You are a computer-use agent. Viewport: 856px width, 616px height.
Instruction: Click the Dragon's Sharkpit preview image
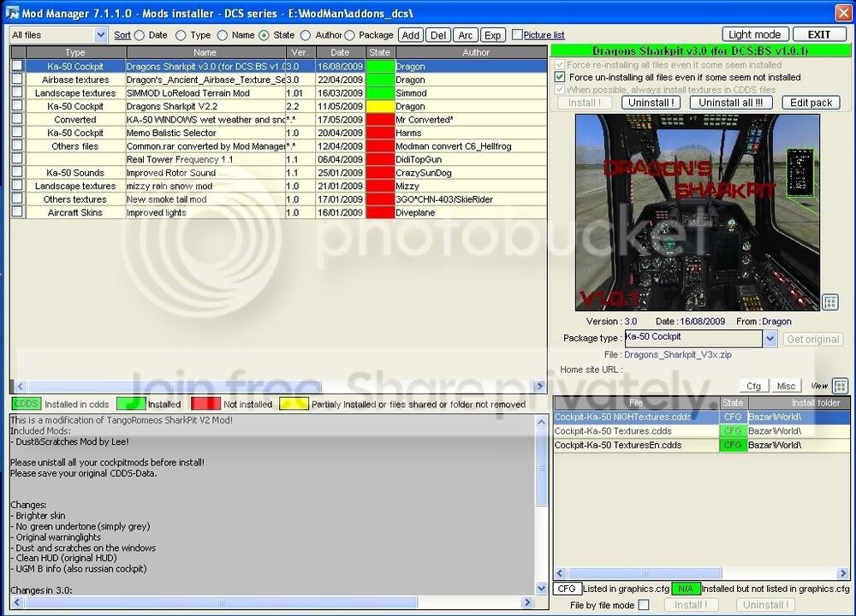(x=698, y=213)
